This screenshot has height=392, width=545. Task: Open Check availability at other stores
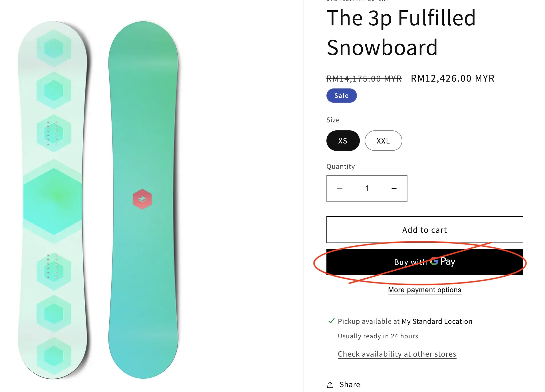tap(397, 354)
